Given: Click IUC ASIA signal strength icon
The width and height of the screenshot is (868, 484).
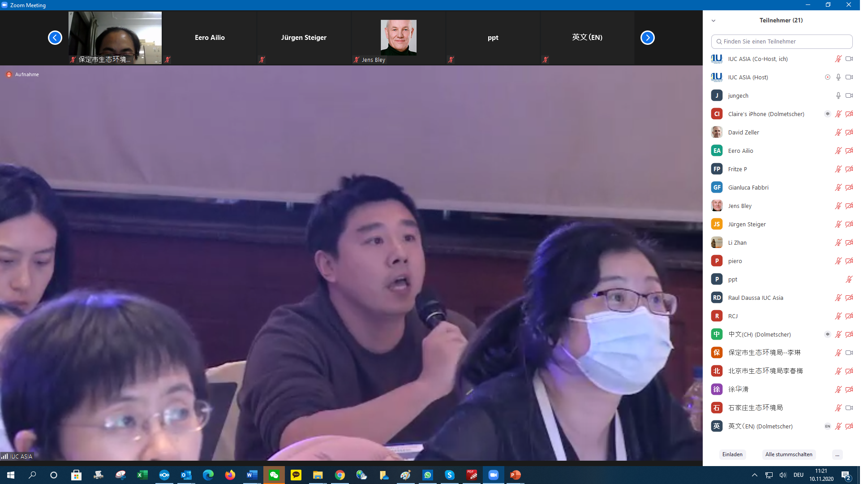Looking at the screenshot, I should click(4, 456).
